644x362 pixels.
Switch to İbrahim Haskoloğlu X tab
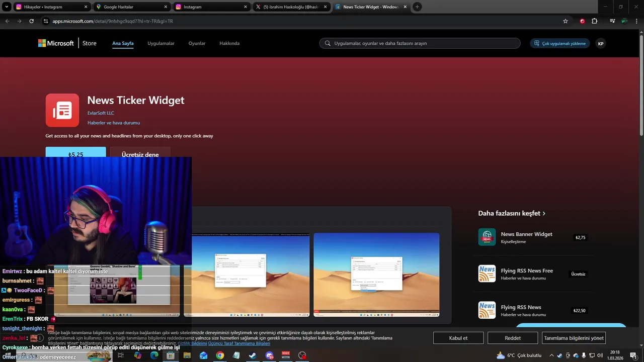point(291,7)
